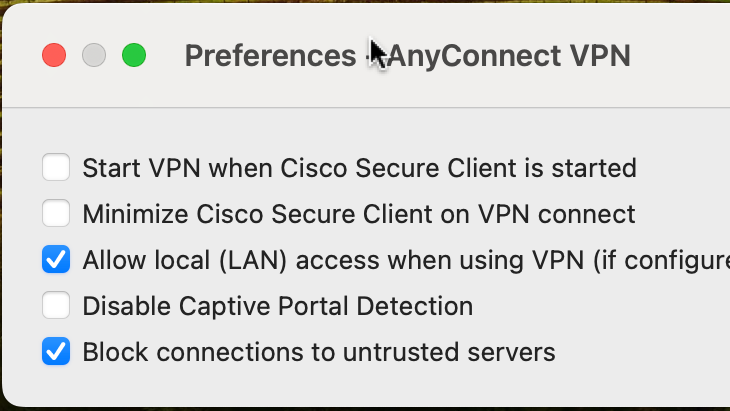The height and width of the screenshot is (411, 730).
Task: Click the "Block connections to untrusted servers" label text
Action: tap(318, 352)
